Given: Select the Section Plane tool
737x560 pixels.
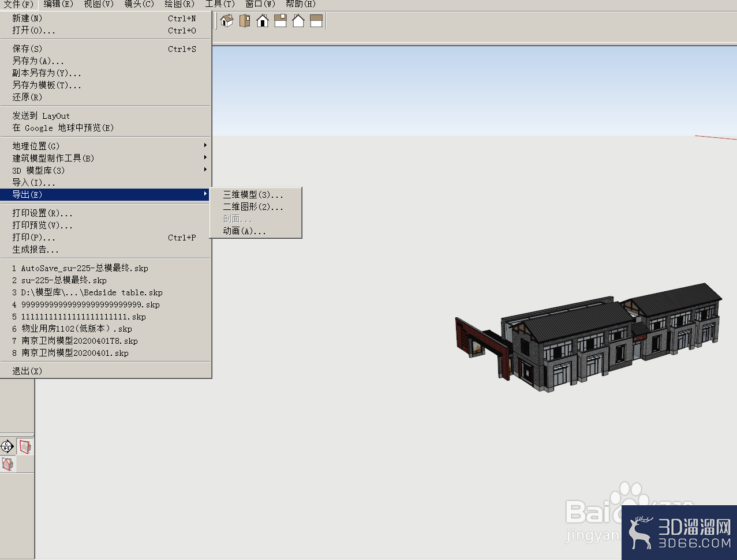Looking at the screenshot, I should [8, 446].
